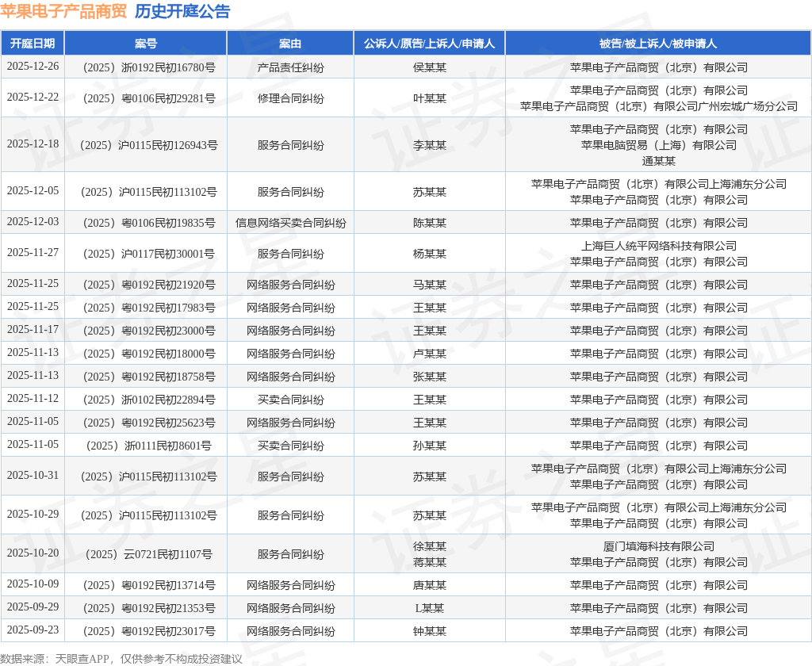Click the 案号 column header
Screen dimensions: 812x666
(146, 44)
